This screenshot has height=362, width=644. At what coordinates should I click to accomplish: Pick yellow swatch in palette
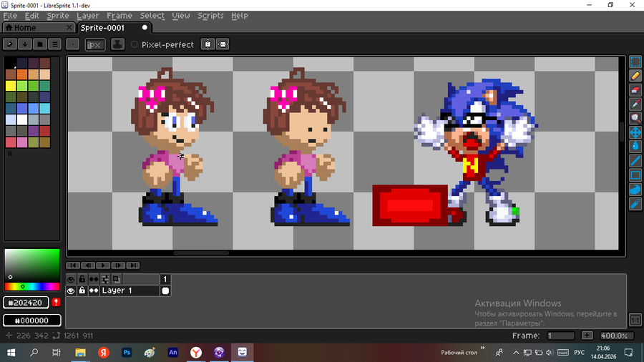(11, 85)
